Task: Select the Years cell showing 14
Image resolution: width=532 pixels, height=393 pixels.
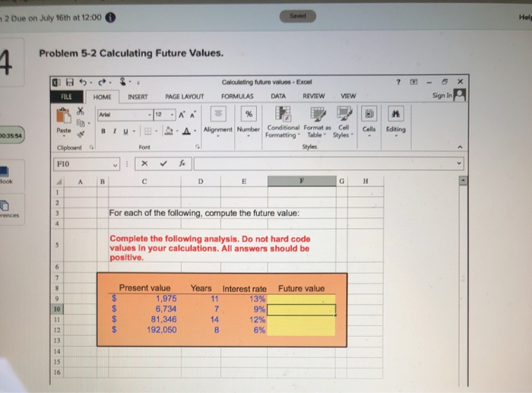Action: 201,319
